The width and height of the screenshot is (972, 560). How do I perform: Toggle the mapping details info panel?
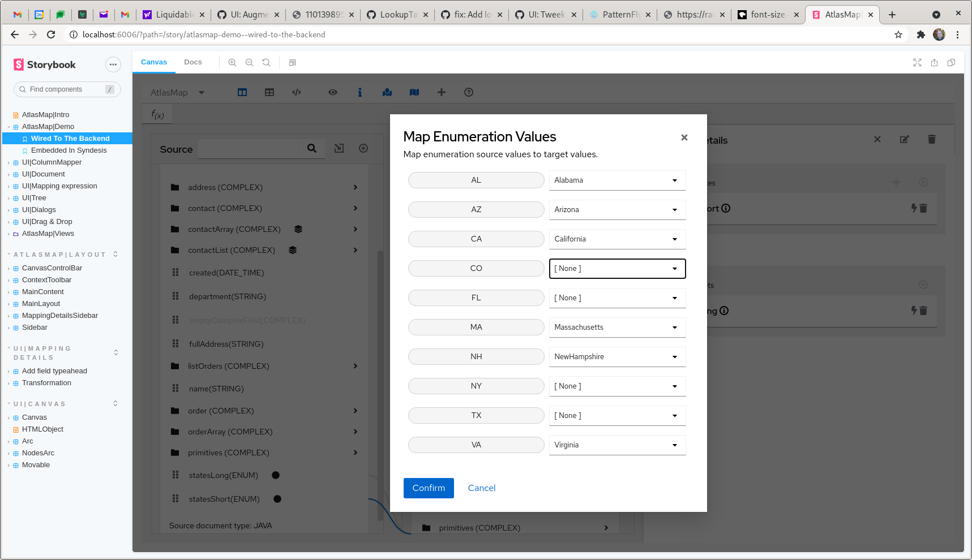click(360, 92)
